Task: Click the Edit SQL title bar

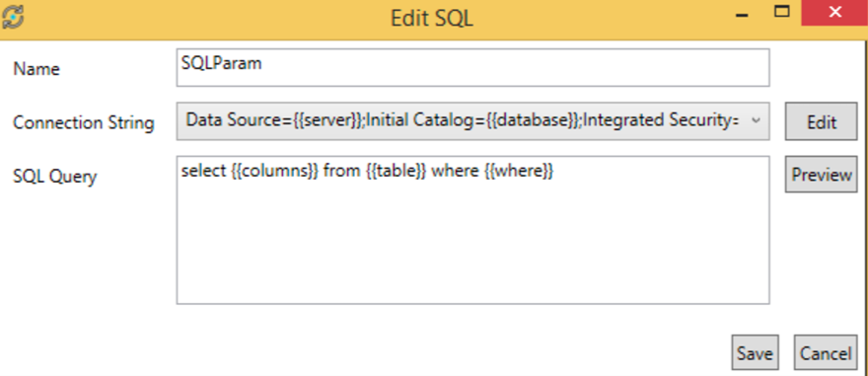Action: tap(432, 19)
